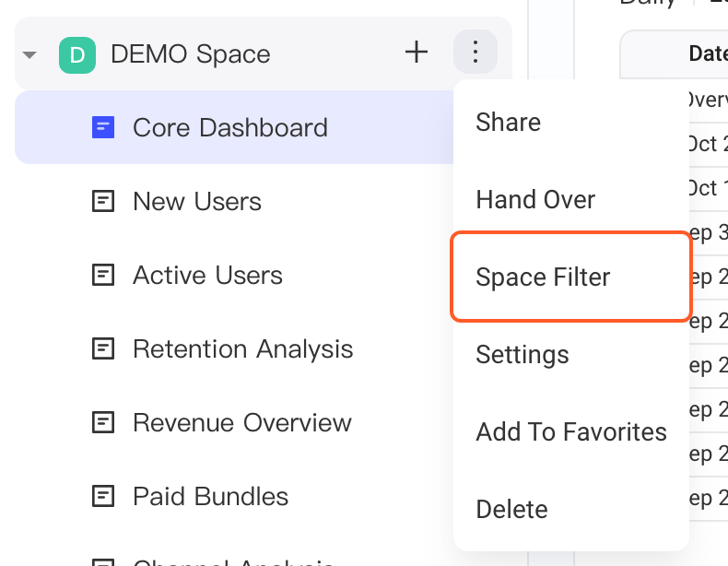Click the Revenue Overview document icon
728x566 pixels.
coord(103,422)
